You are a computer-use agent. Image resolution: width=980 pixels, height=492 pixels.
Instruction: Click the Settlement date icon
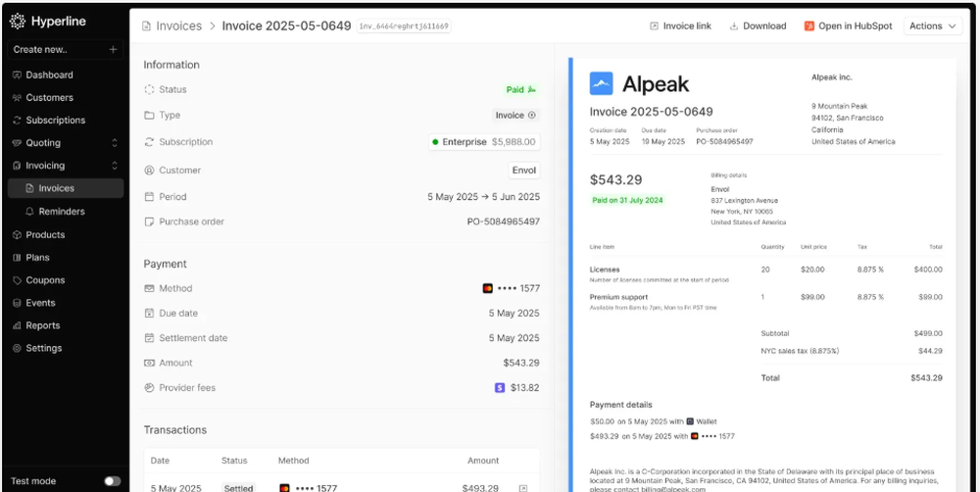pos(149,337)
